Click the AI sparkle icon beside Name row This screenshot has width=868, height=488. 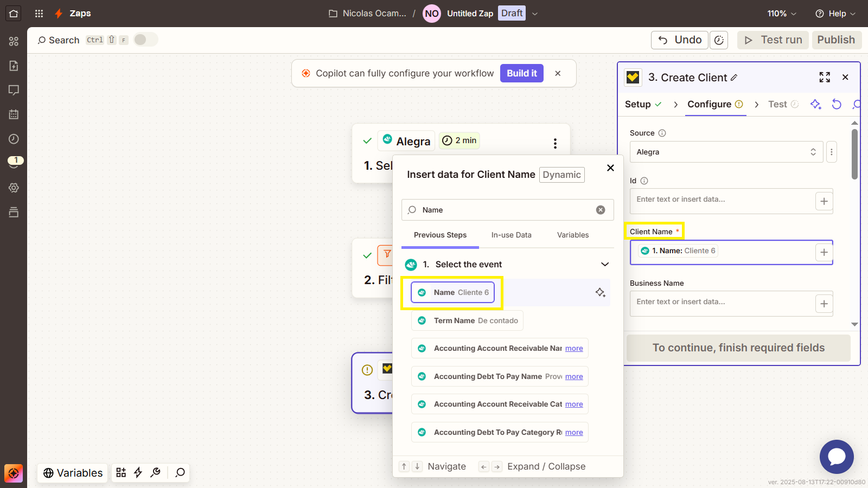point(601,293)
